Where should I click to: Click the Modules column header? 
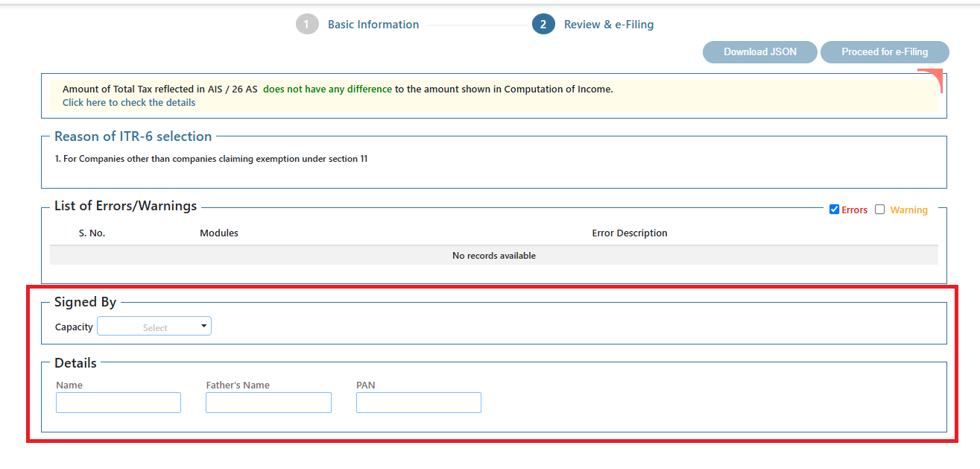(x=219, y=233)
